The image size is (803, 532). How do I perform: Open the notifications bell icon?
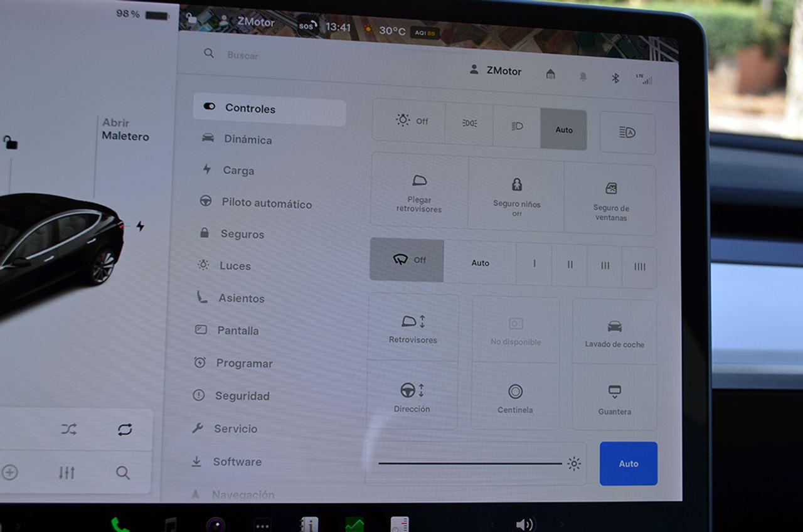tap(583, 77)
